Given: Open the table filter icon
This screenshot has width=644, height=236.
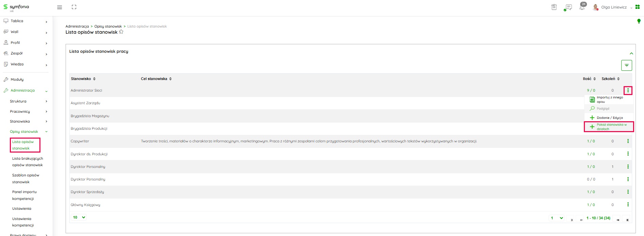Looking at the screenshot, I should point(626,65).
